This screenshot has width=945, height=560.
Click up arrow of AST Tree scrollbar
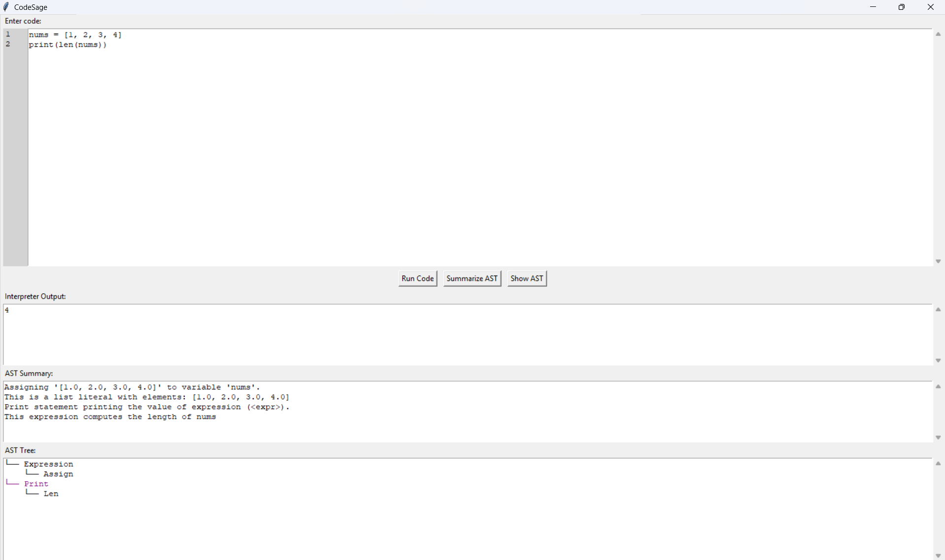point(938,463)
